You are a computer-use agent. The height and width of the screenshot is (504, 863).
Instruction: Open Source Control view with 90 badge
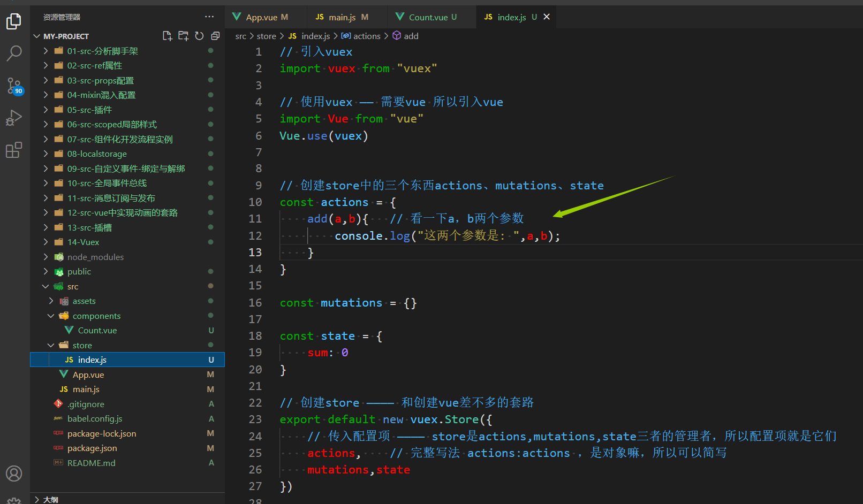[x=14, y=86]
